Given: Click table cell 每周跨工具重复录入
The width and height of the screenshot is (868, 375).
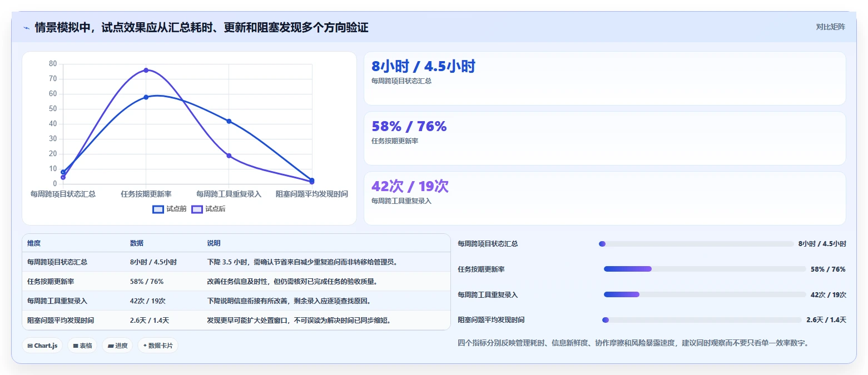Looking at the screenshot, I should [x=57, y=301].
